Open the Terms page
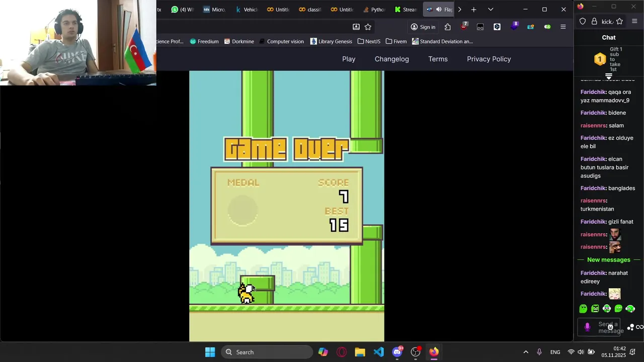The width and height of the screenshot is (644, 362). (438, 59)
